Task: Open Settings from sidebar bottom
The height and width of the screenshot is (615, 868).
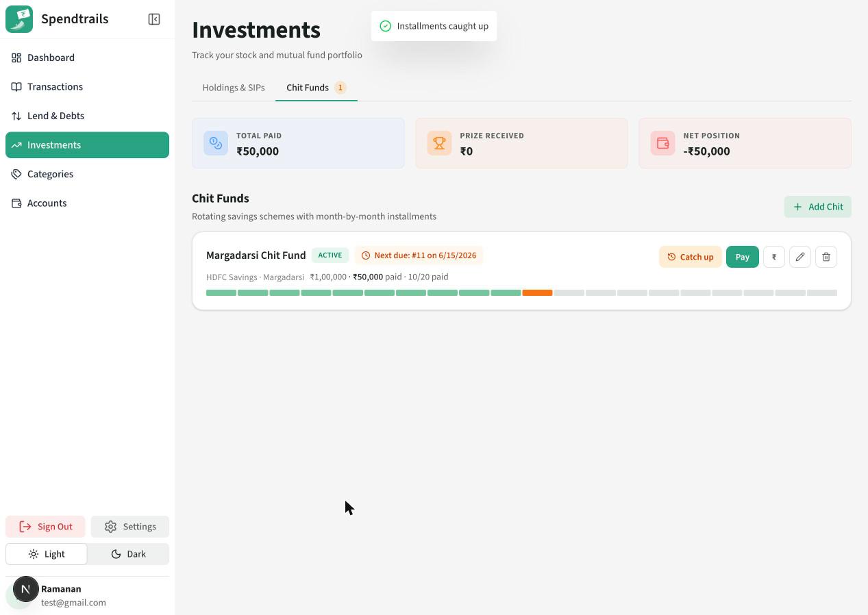Action: coord(130,527)
